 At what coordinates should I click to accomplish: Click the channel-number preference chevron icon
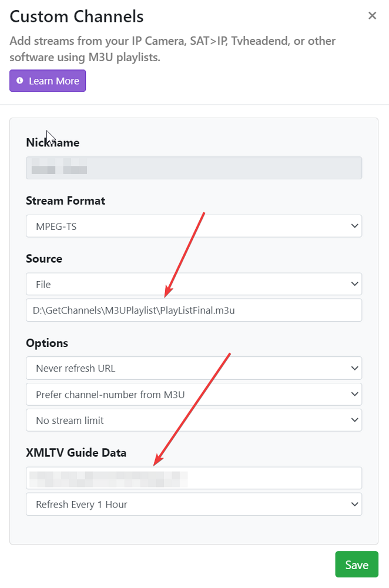tap(354, 394)
